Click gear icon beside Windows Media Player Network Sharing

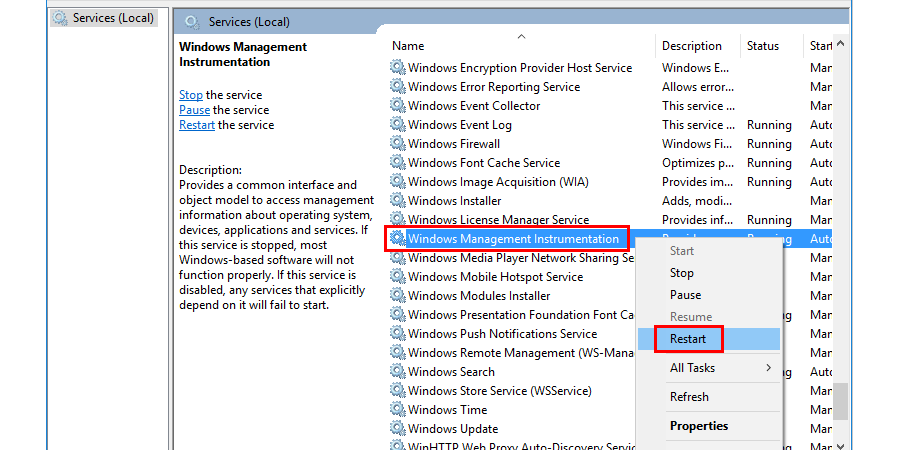(x=397, y=258)
